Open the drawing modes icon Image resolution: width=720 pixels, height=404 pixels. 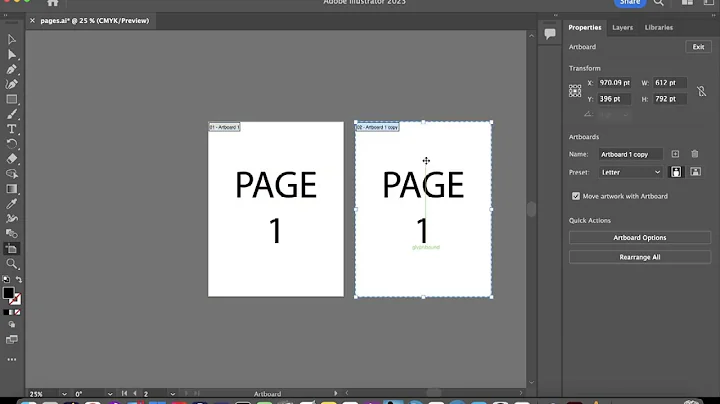[11, 325]
